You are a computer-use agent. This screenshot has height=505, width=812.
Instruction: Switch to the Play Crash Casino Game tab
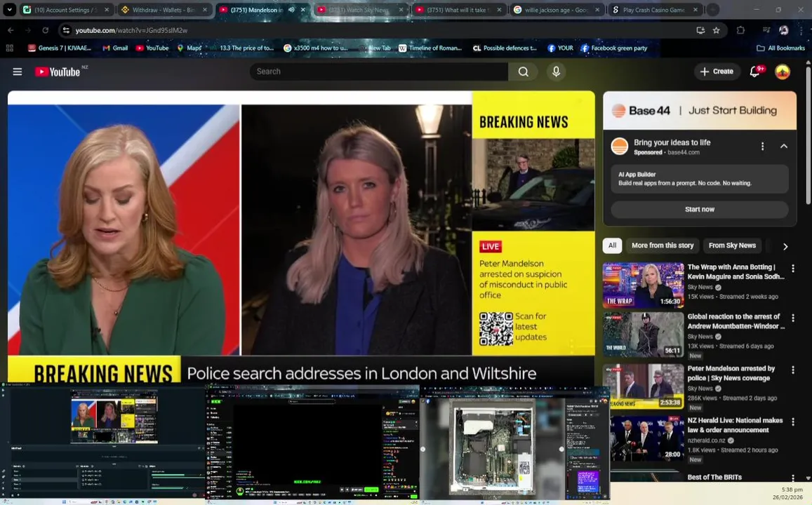[655, 10]
